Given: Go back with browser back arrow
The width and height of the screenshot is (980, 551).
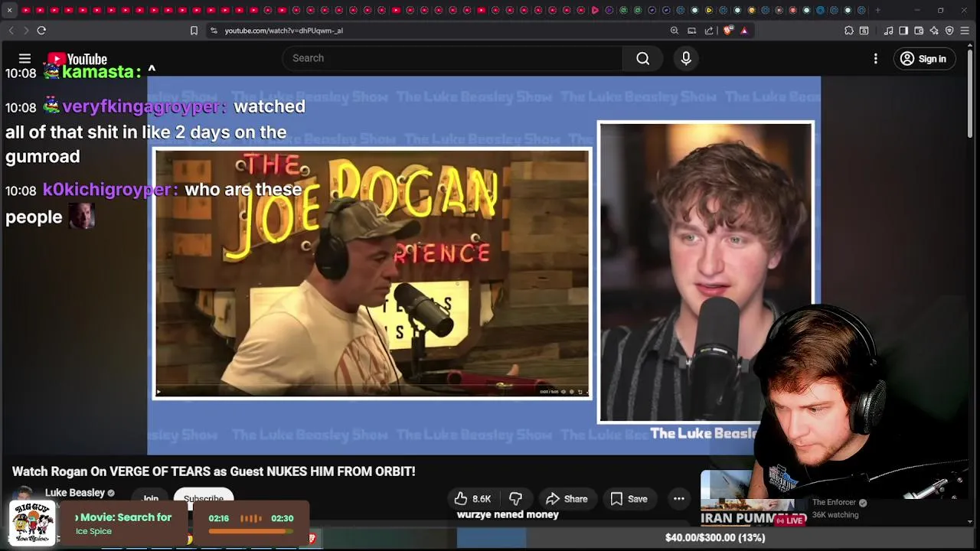Looking at the screenshot, I should click(11, 31).
